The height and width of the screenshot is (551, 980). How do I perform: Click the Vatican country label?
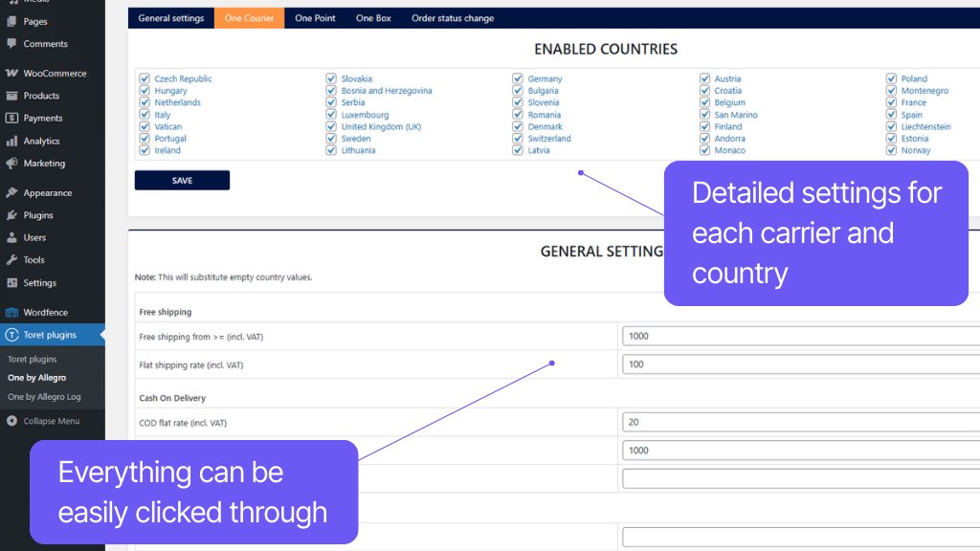(168, 127)
